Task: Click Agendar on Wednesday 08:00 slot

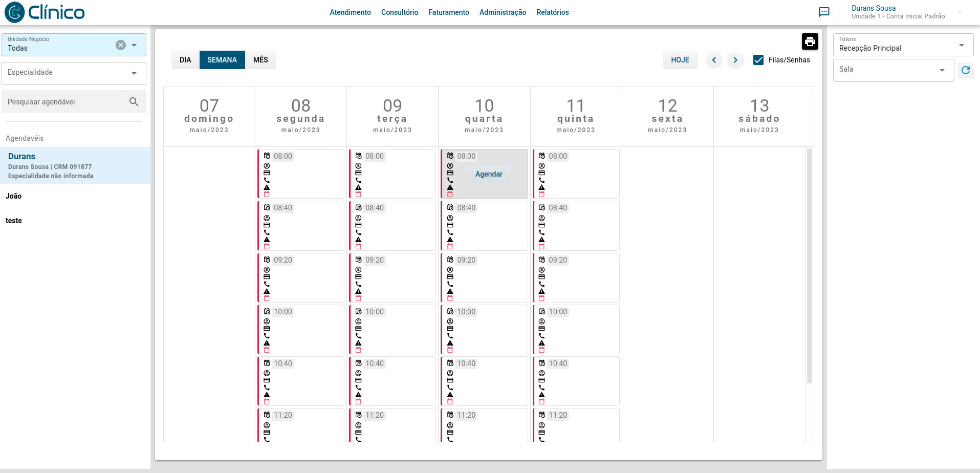Action: [489, 174]
